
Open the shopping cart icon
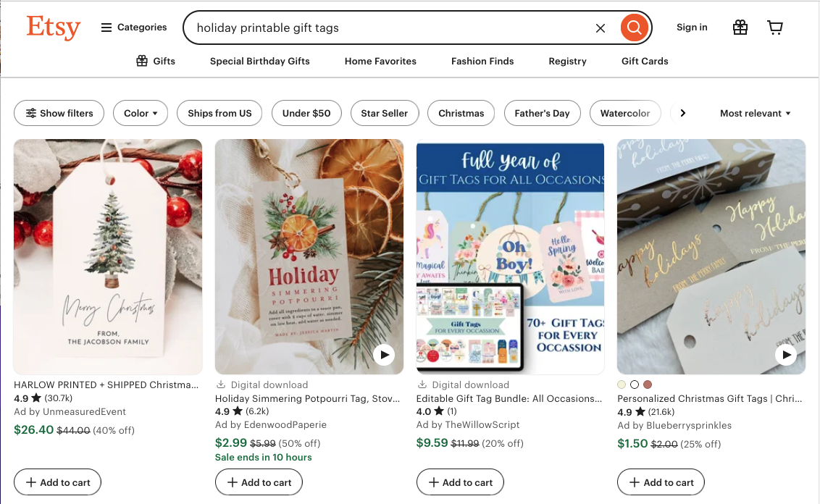coord(775,28)
